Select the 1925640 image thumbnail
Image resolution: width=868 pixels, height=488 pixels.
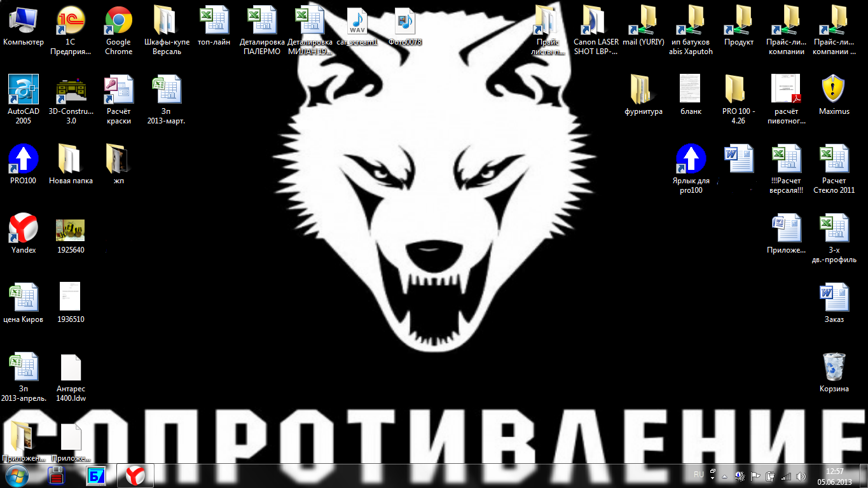tap(71, 229)
